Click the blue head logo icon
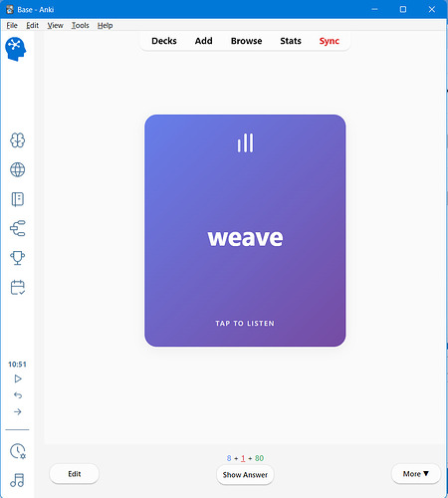 [x=15, y=49]
